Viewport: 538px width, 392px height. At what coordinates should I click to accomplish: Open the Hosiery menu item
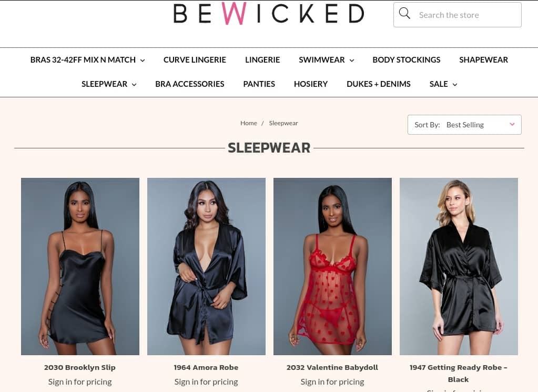coord(310,84)
